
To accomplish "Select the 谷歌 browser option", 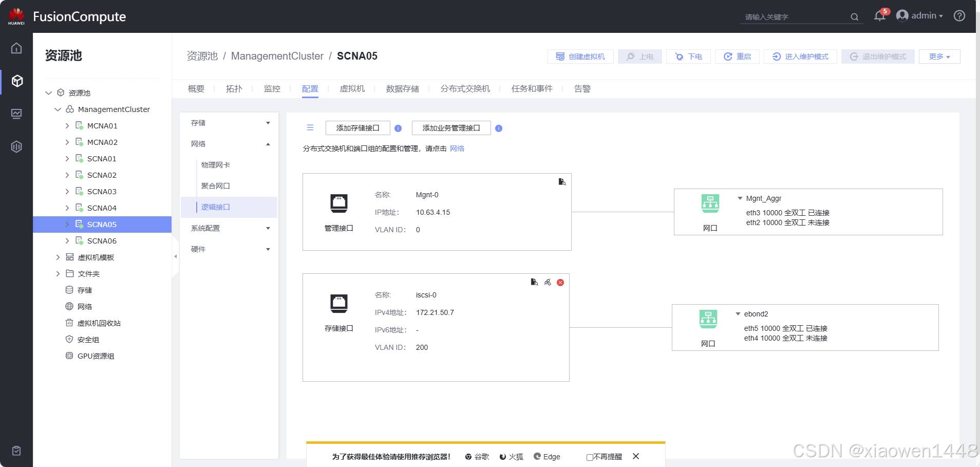I will [x=477, y=457].
